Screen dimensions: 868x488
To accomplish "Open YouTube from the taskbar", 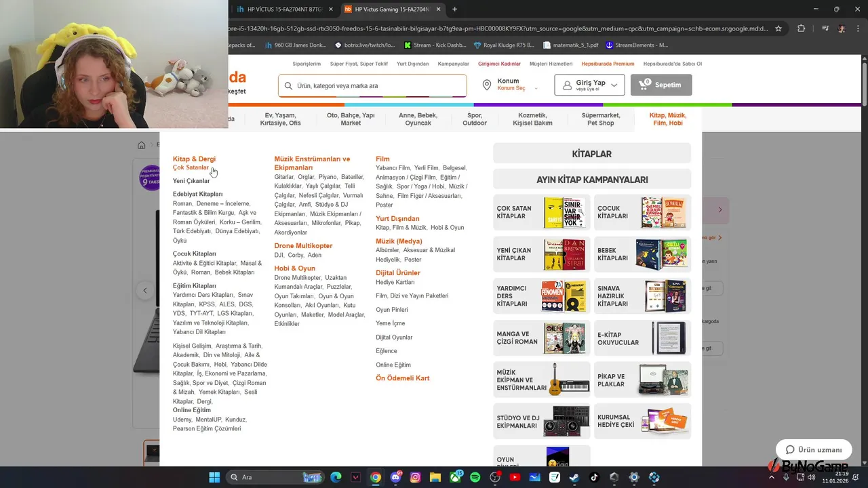I will 515,477.
